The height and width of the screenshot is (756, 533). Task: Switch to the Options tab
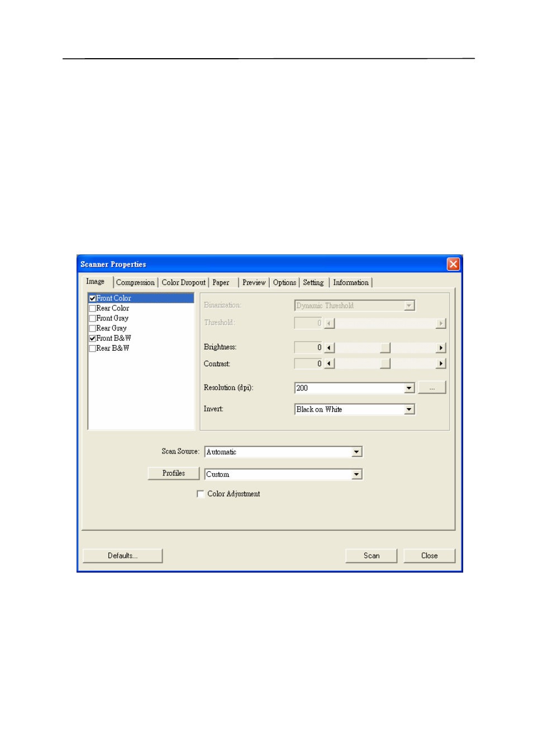(285, 283)
